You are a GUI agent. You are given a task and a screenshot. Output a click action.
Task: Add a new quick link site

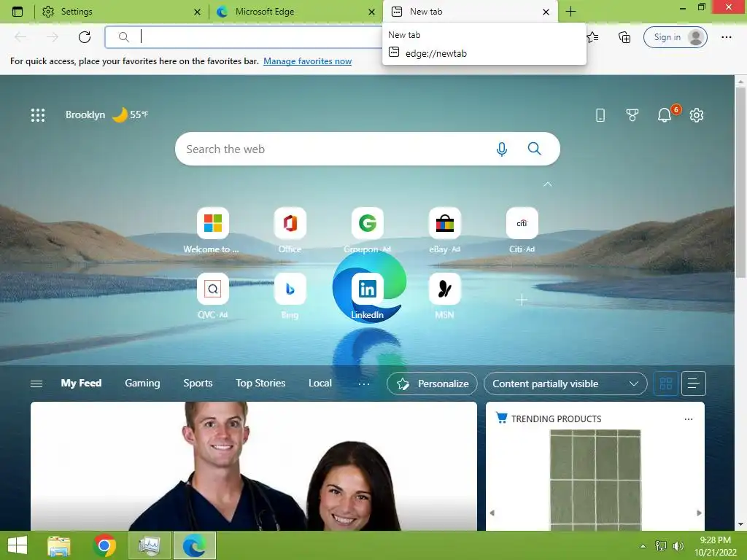tap(522, 300)
